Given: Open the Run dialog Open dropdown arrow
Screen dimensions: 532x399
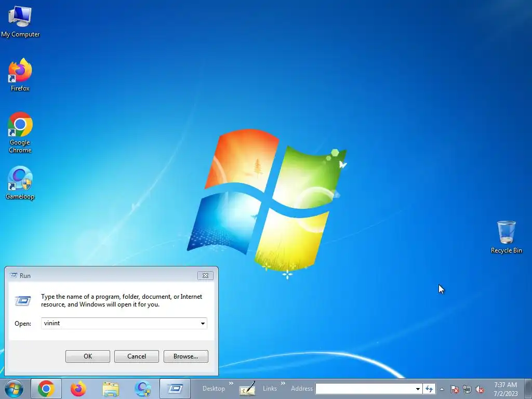Looking at the screenshot, I should [203, 323].
